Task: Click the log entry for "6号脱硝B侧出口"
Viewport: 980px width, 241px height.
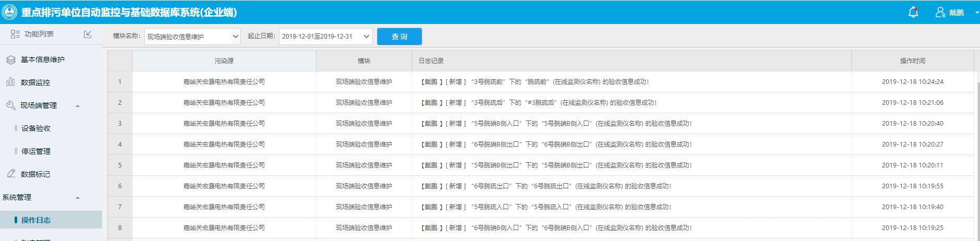Action: pos(556,144)
